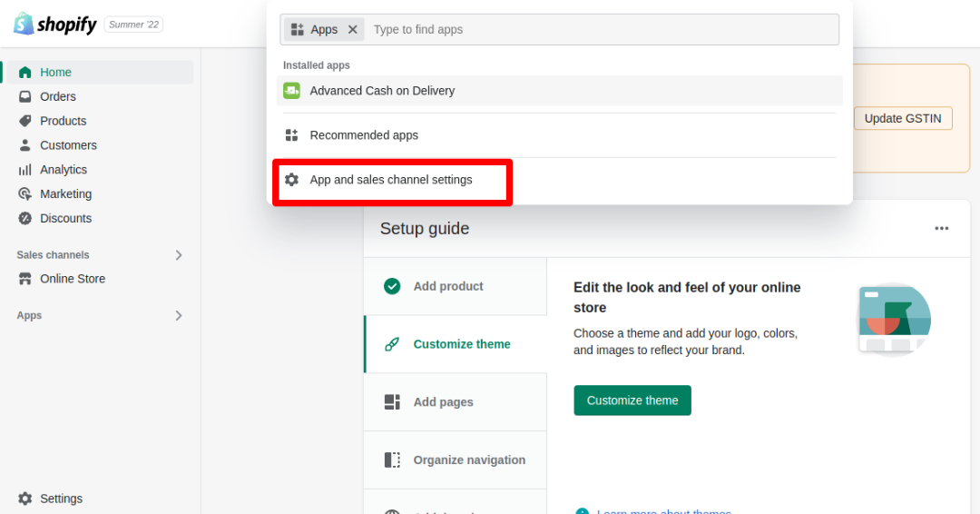Click the gear icon beside App and sales channel settings
Image resolution: width=980 pixels, height=514 pixels.
pos(292,180)
